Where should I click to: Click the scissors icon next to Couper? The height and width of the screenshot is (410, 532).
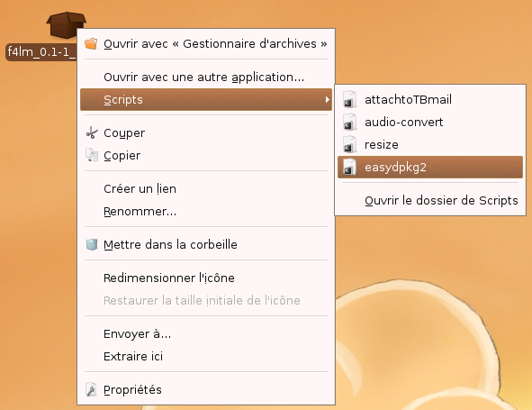coord(92,132)
